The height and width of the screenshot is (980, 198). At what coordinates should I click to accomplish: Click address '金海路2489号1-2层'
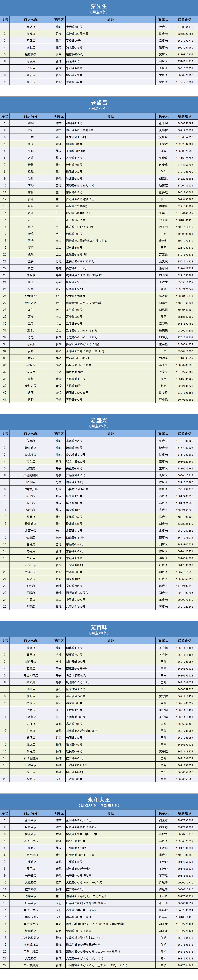(79, 820)
